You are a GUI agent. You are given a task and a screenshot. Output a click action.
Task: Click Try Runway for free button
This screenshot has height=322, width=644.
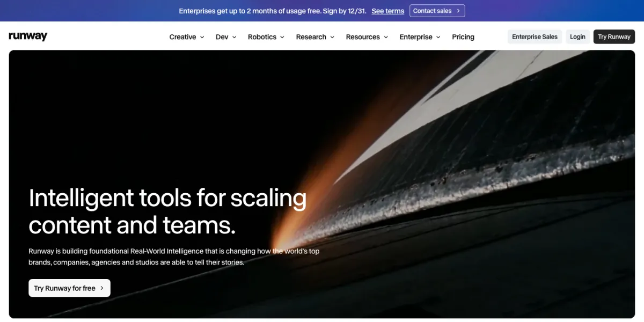pos(69,288)
